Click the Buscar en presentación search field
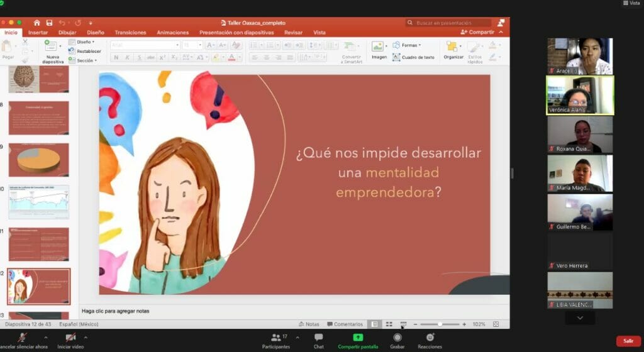644x352 pixels. coord(448,23)
